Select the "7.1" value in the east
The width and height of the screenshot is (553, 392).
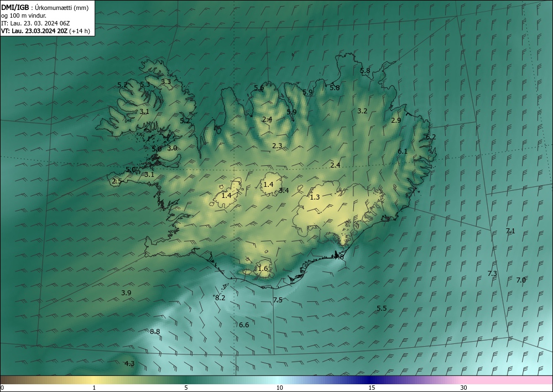510,231
